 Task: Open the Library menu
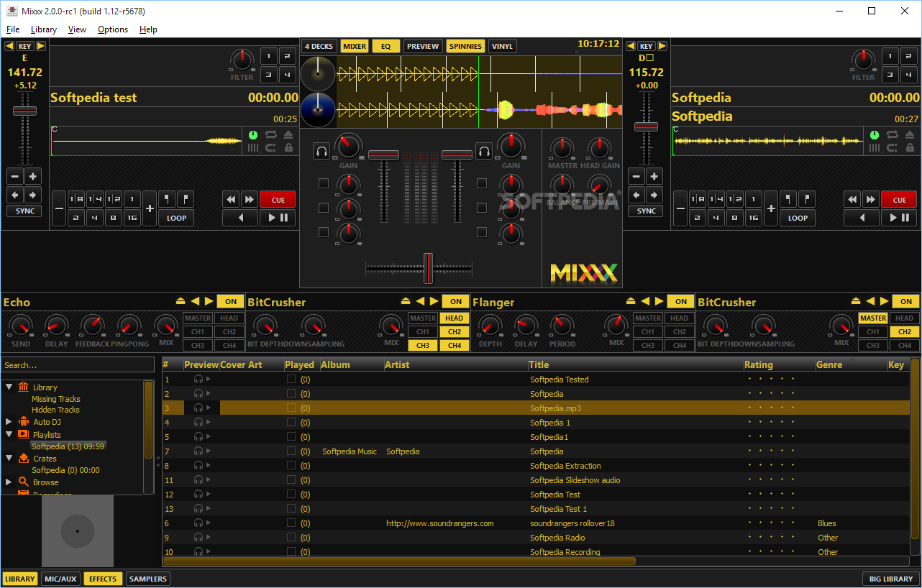(x=44, y=29)
